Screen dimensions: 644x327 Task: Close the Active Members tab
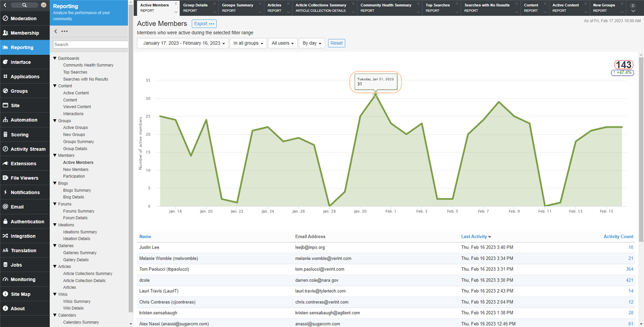click(x=176, y=4)
